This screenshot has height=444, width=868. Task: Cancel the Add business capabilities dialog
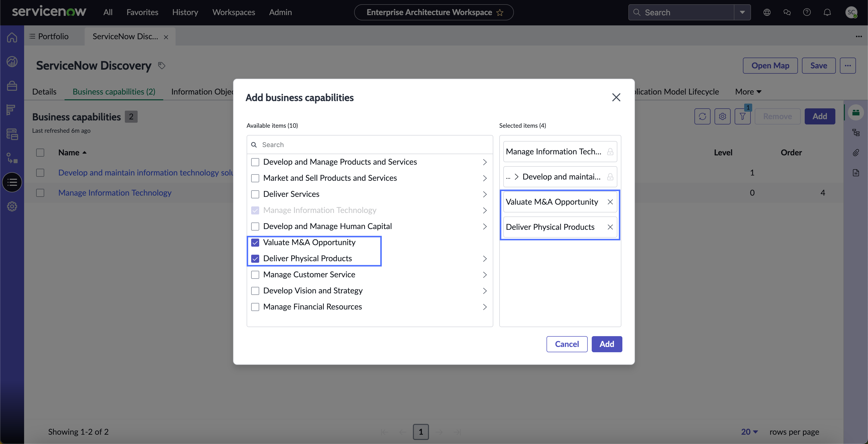[x=567, y=344]
